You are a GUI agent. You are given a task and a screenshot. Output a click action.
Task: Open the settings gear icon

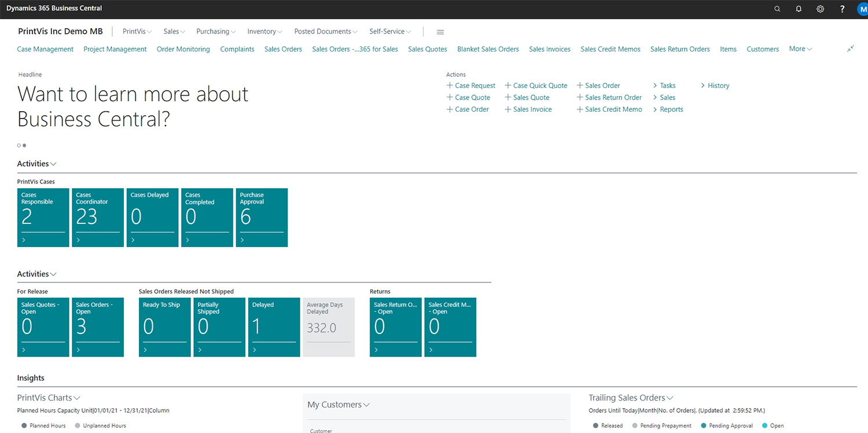click(x=820, y=9)
